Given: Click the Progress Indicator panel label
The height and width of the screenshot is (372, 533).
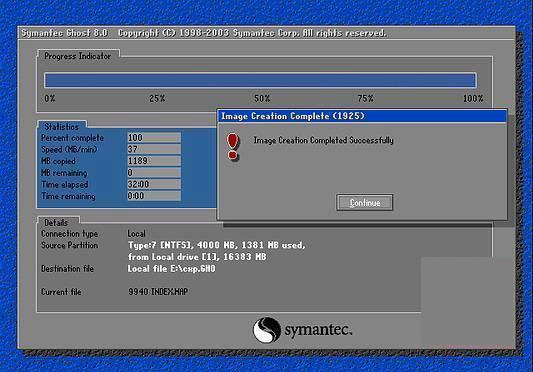Looking at the screenshot, I should point(78,56).
